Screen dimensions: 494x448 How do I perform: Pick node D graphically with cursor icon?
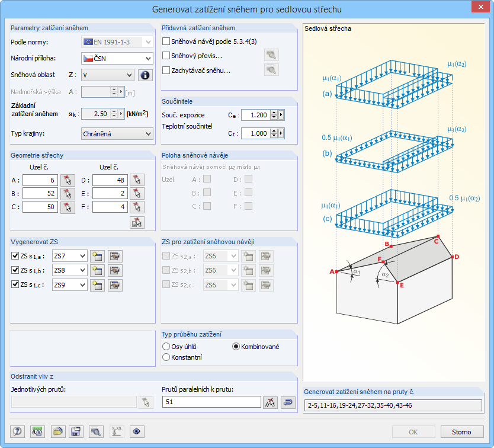pos(137,180)
